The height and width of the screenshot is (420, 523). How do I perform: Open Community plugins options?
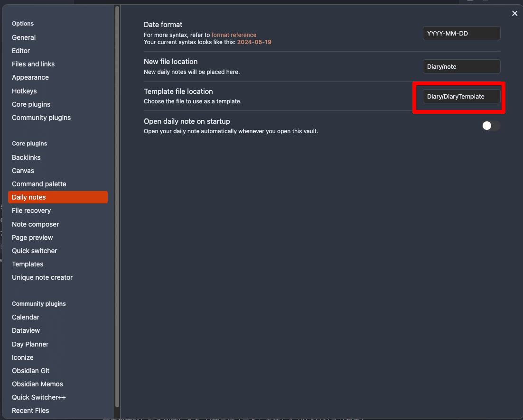(x=41, y=118)
